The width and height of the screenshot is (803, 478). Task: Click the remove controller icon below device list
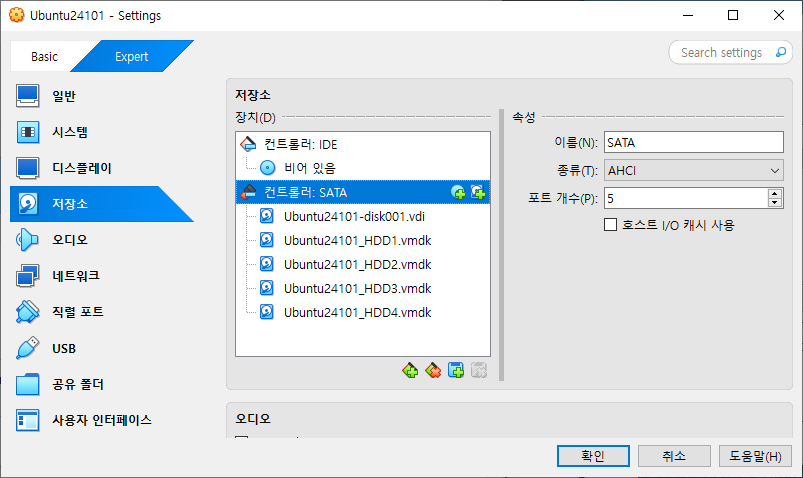433,370
